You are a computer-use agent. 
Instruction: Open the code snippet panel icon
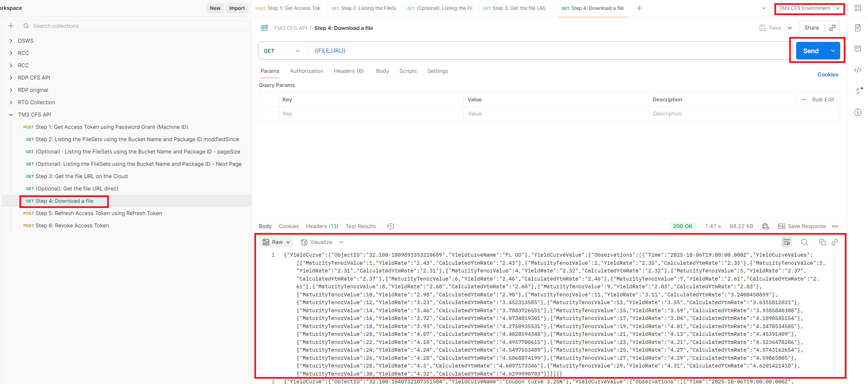857,70
